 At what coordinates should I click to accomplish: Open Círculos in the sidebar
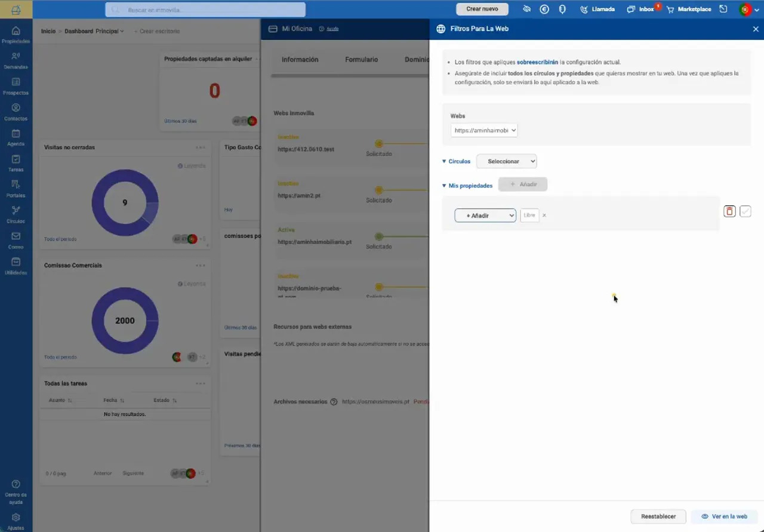pos(16,214)
